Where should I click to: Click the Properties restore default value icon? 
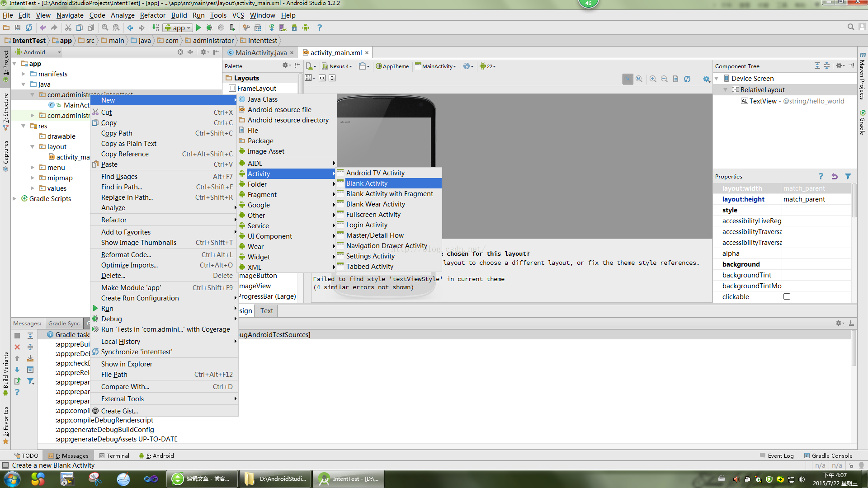coord(835,176)
